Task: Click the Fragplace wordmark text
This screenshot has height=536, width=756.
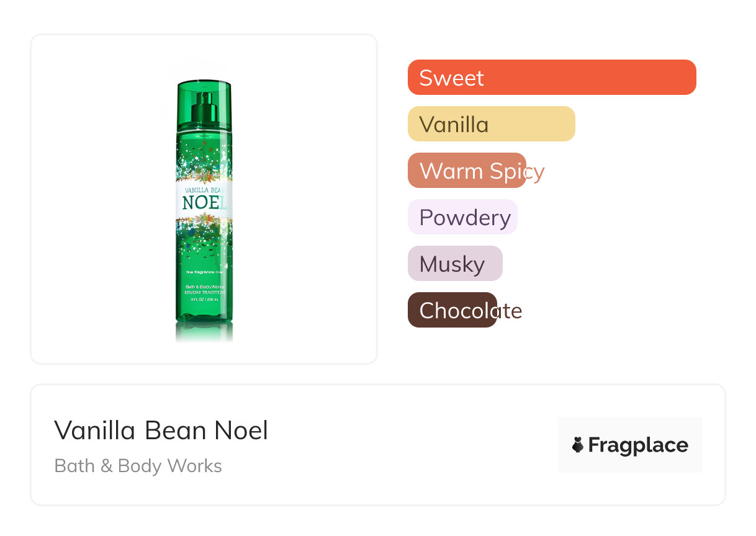Action: [x=638, y=445]
